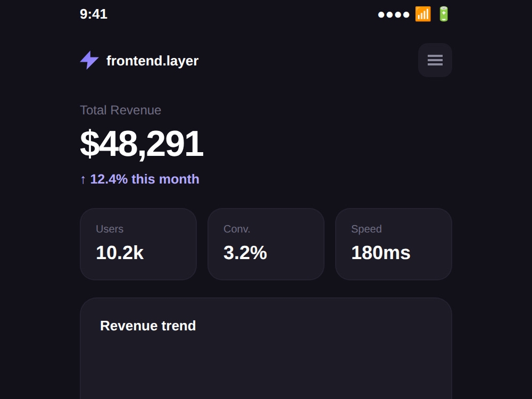
Task: Open the Users 10.2k stat card
Action: tap(138, 244)
